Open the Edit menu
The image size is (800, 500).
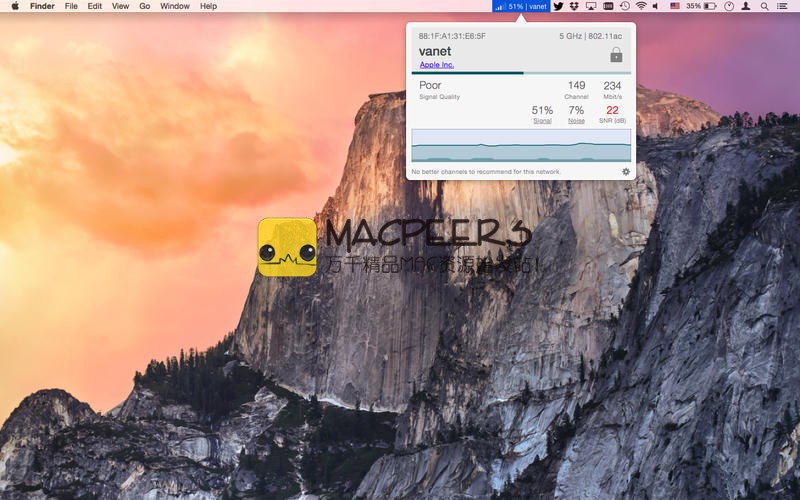[94, 6]
